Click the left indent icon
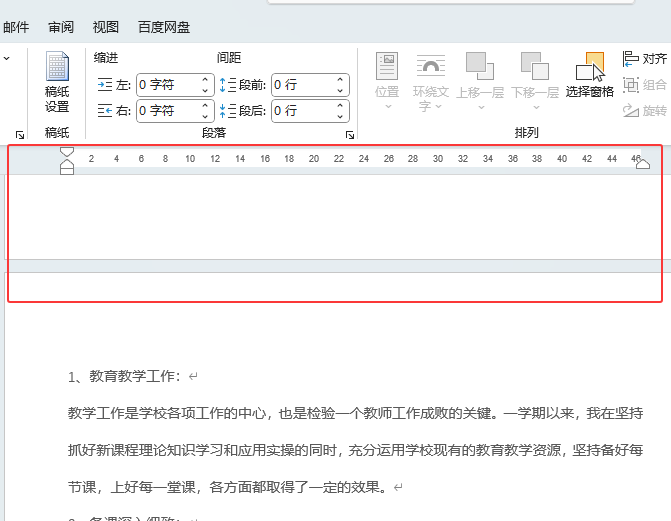This screenshot has height=521, width=671. 105,85
